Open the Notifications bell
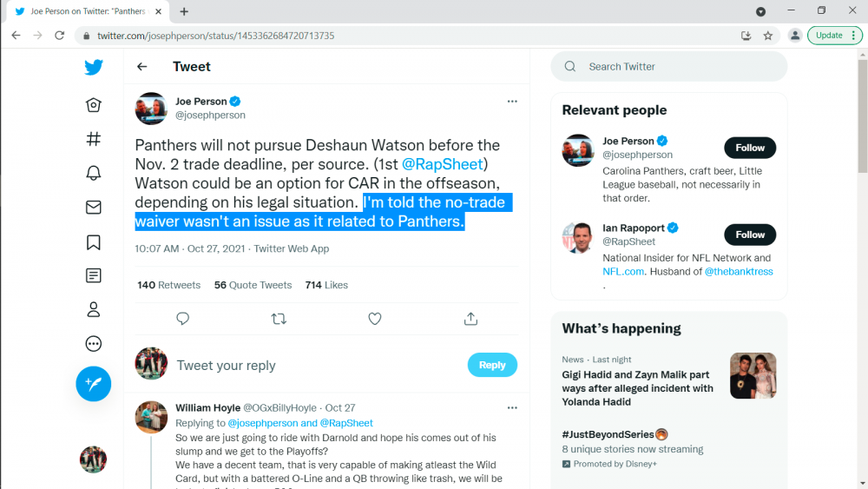This screenshot has width=868, height=489. click(x=94, y=173)
